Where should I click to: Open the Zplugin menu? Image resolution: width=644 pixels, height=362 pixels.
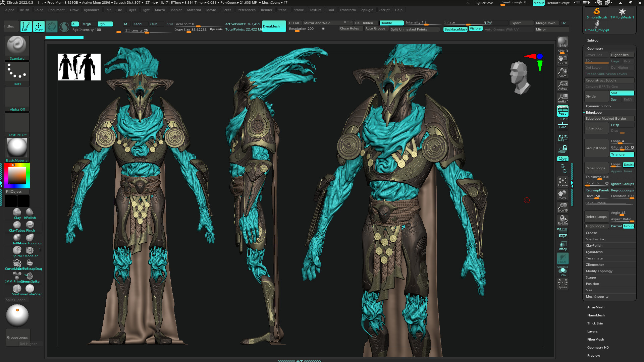(367, 10)
